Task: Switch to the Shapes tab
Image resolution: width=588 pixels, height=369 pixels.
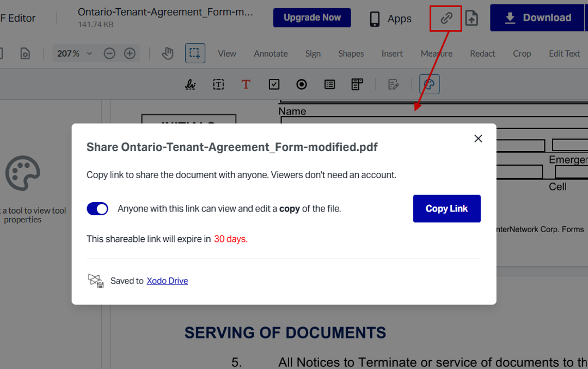Action: point(351,53)
